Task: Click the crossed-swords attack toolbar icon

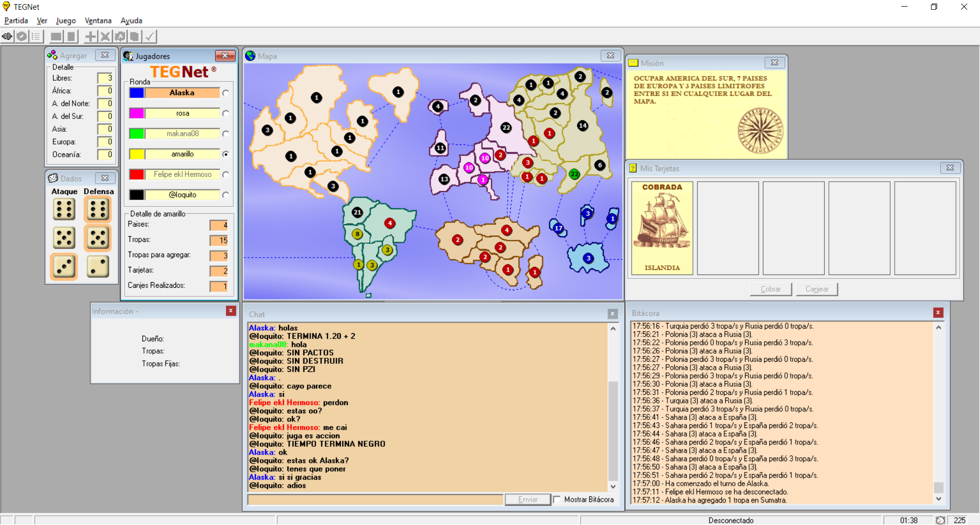Action: 105,36
